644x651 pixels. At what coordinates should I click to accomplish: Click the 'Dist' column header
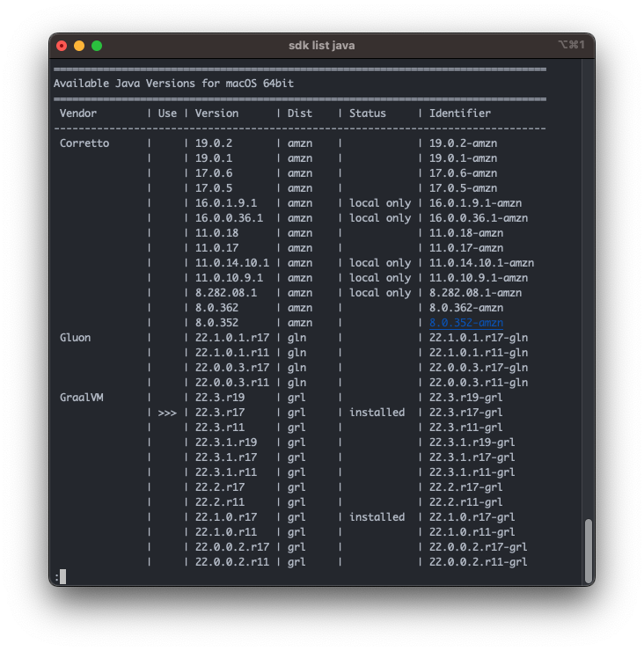tap(300, 113)
